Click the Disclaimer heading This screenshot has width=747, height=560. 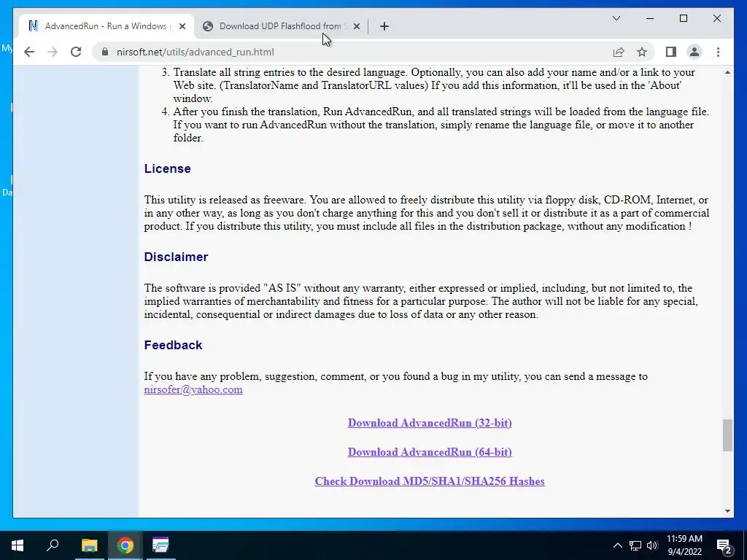(x=176, y=257)
